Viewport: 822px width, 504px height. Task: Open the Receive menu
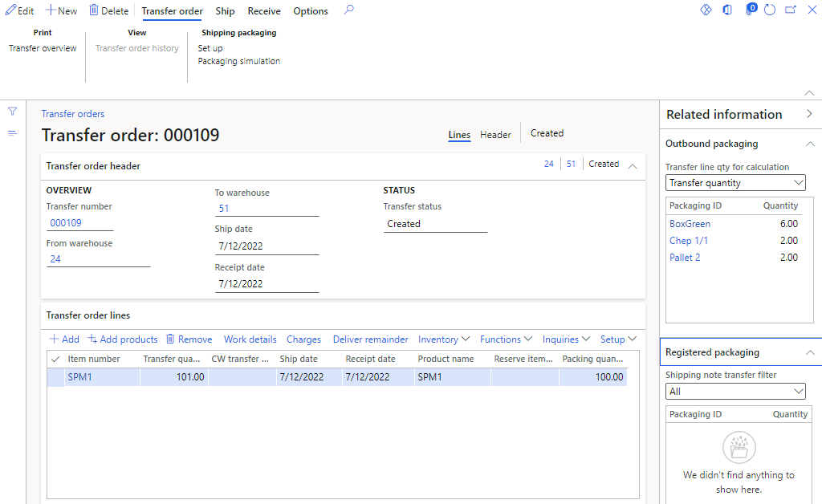tap(264, 10)
